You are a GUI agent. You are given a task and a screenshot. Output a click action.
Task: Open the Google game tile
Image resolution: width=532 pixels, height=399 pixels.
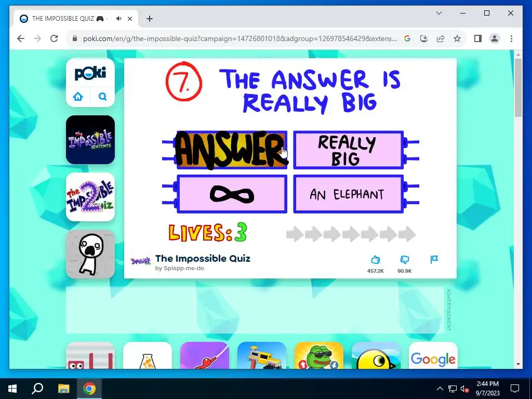coord(433,355)
